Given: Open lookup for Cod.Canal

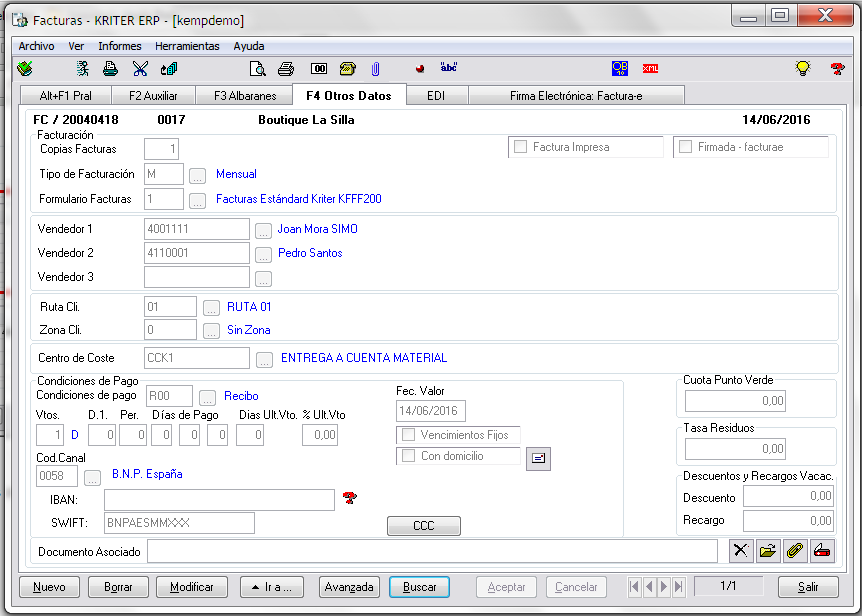Looking at the screenshot, I should (92, 478).
